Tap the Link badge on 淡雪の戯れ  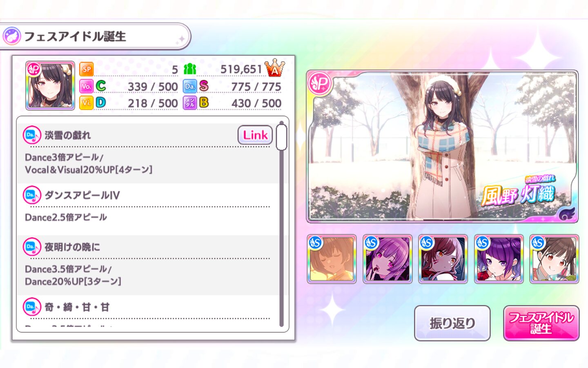click(255, 135)
